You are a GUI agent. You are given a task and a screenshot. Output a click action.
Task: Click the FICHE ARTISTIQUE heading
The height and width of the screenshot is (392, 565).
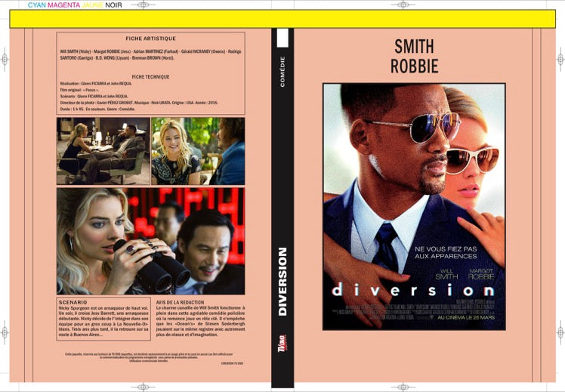click(x=150, y=39)
